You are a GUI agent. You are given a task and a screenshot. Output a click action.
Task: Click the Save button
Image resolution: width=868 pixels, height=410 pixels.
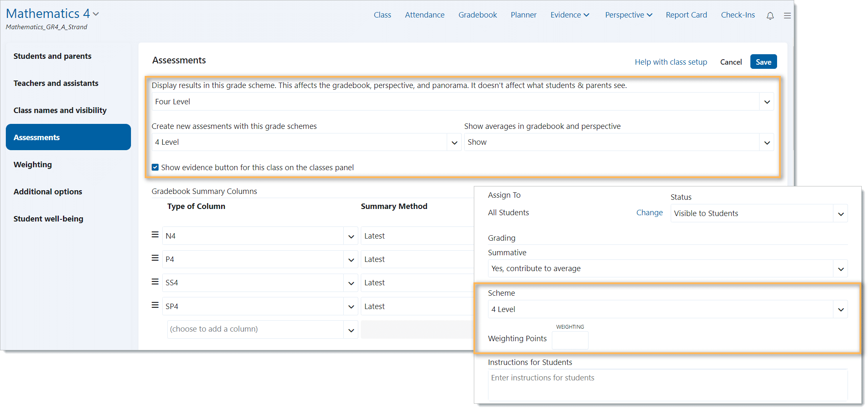click(763, 62)
